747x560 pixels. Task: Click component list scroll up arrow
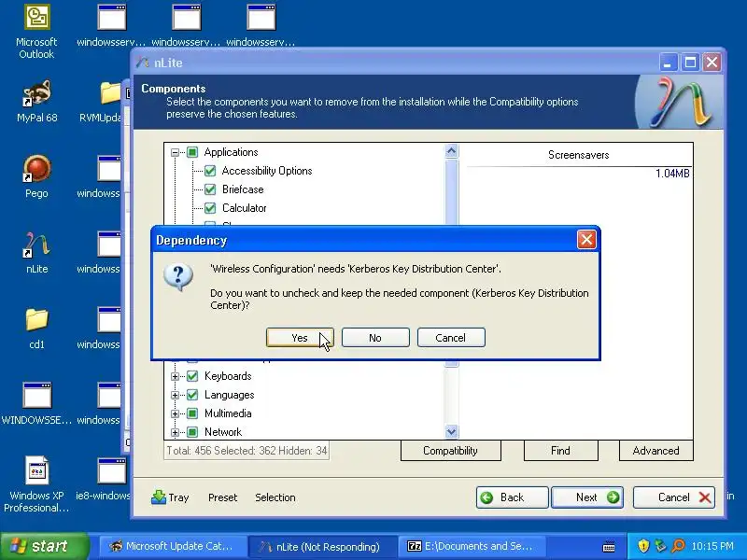click(x=451, y=151)
